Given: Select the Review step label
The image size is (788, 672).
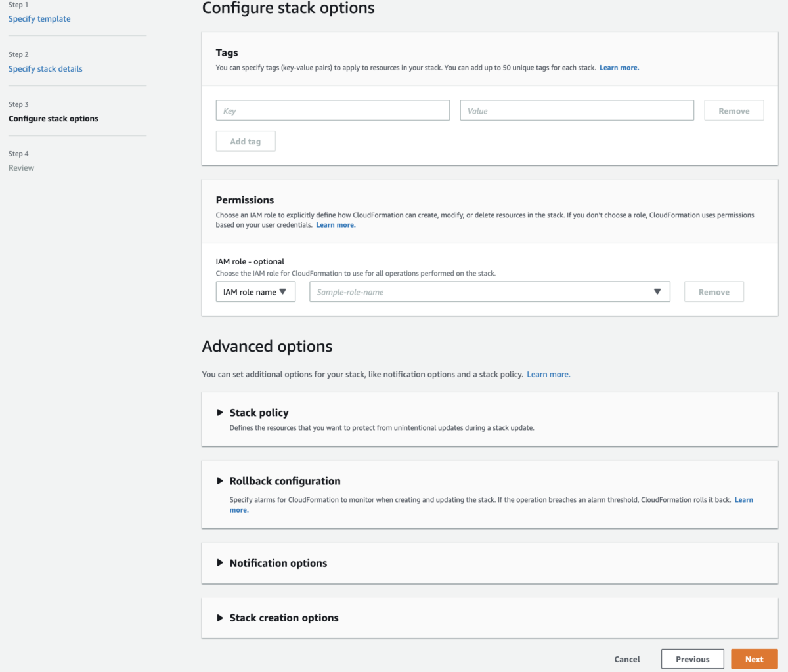Looking at the screenshot, I should tap(21, 168).
